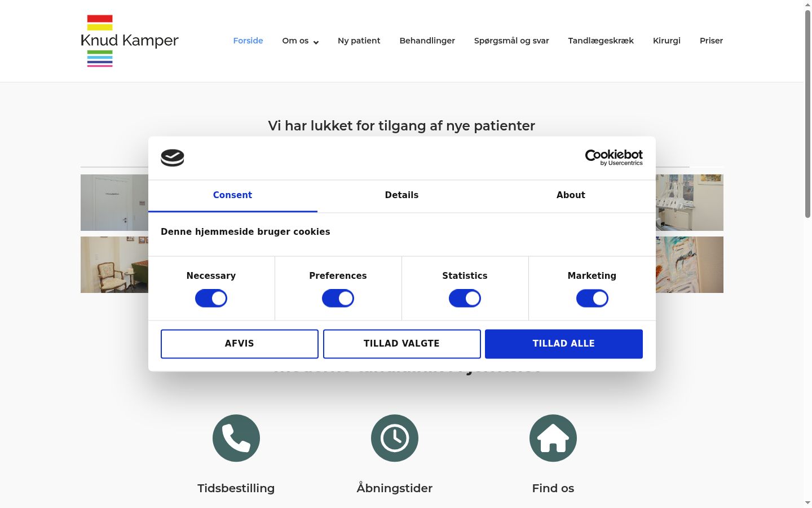812x508 pixels.
Task: Switch to the Consent tab
Action: [232, 195]
